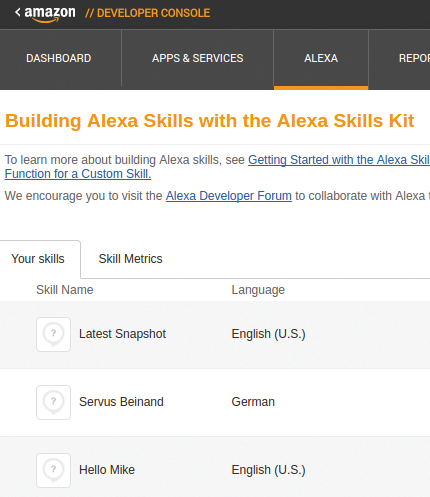Click the Language column header
430x497 pixels.
[x=258, y=290]
